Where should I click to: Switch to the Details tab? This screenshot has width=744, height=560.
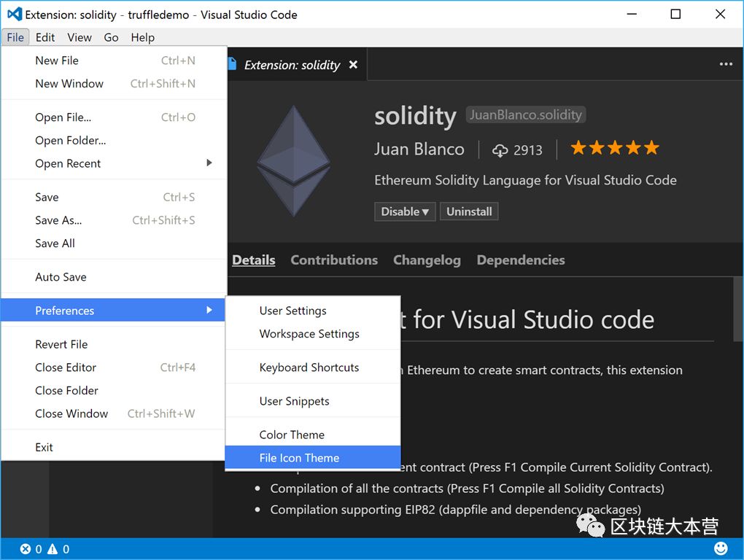(x=253, y=260)
